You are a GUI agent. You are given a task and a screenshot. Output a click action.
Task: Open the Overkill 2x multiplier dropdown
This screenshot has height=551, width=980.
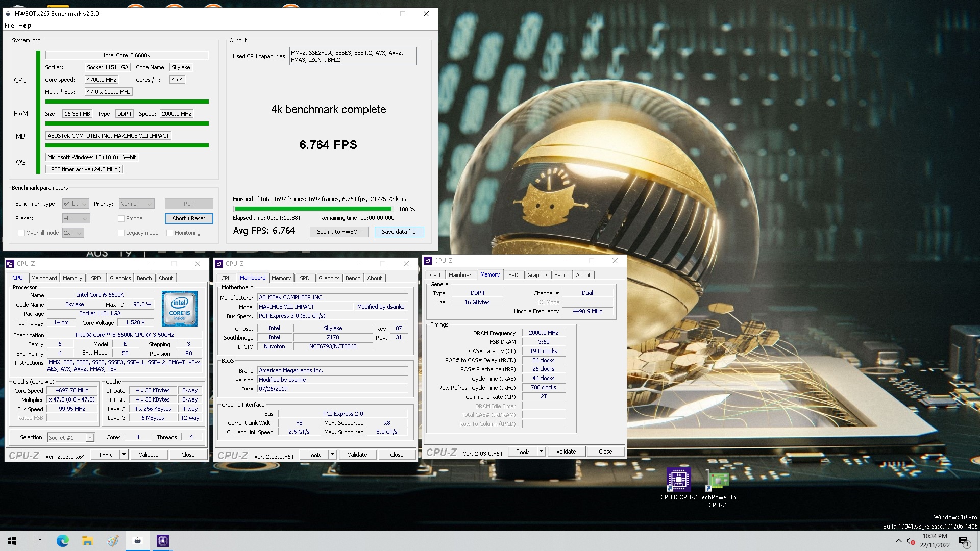tap(73, 233)
